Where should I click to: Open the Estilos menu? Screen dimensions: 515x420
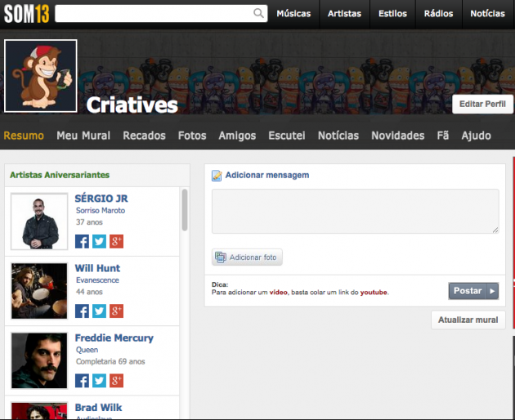[393, 13]
